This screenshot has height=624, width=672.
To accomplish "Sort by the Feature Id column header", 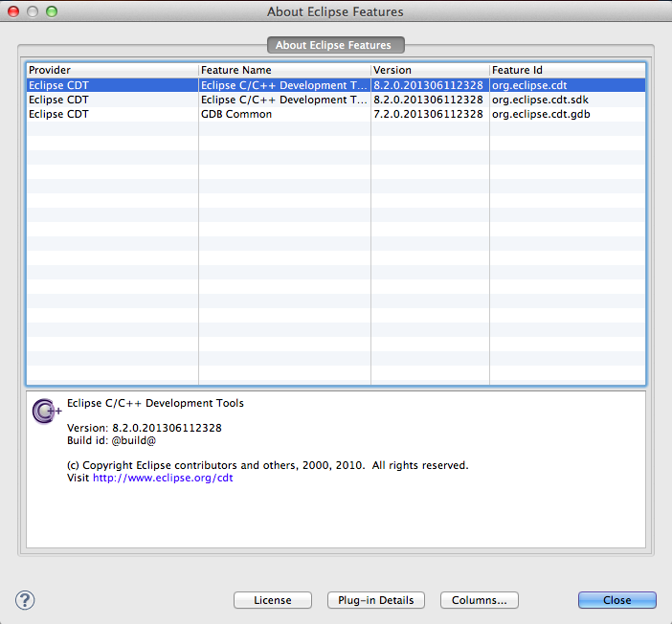I will coord(567,70).
